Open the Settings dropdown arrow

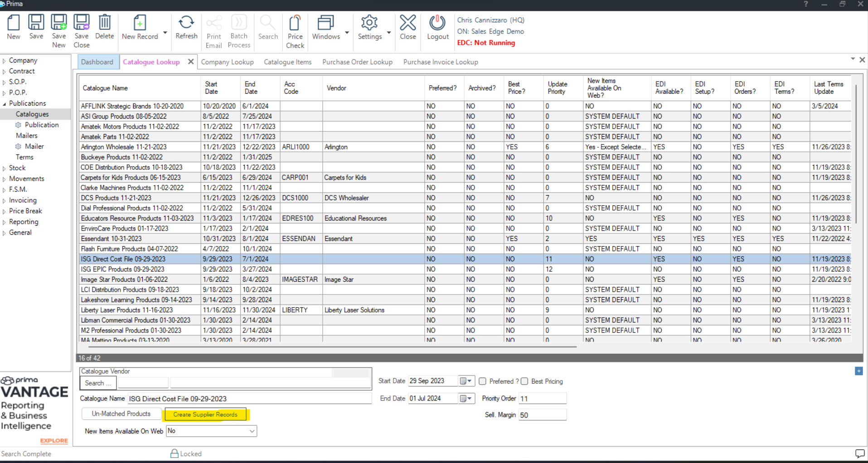click(x=389, y=33)
